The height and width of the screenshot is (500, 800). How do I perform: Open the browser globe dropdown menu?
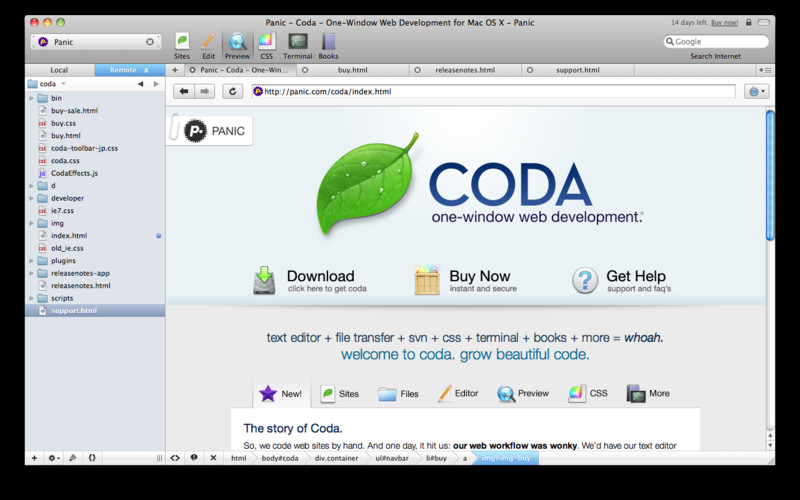pos(756,91)
